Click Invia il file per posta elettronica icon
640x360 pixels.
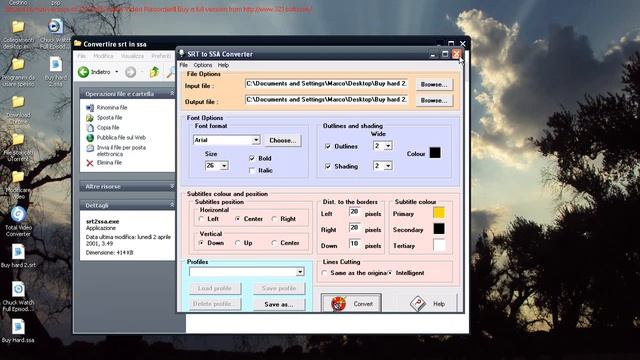click(x=90, y=148)
